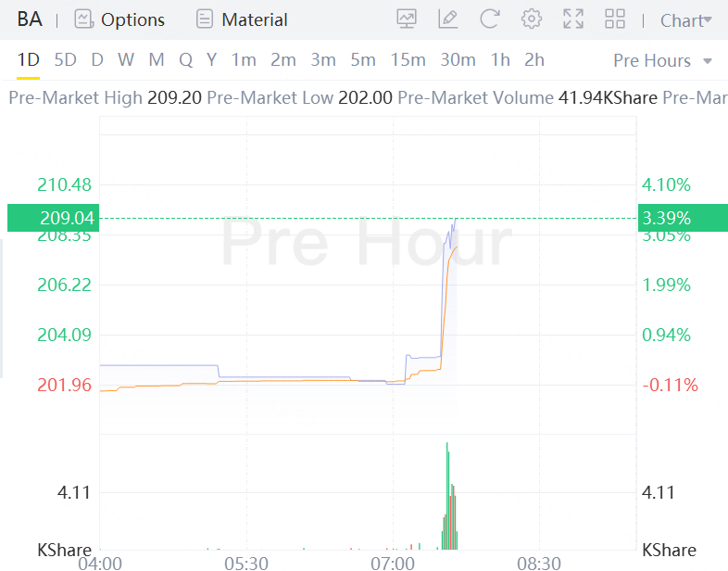
Task: Open the multi-chart grid layout icon
Action: coord(614,19)
